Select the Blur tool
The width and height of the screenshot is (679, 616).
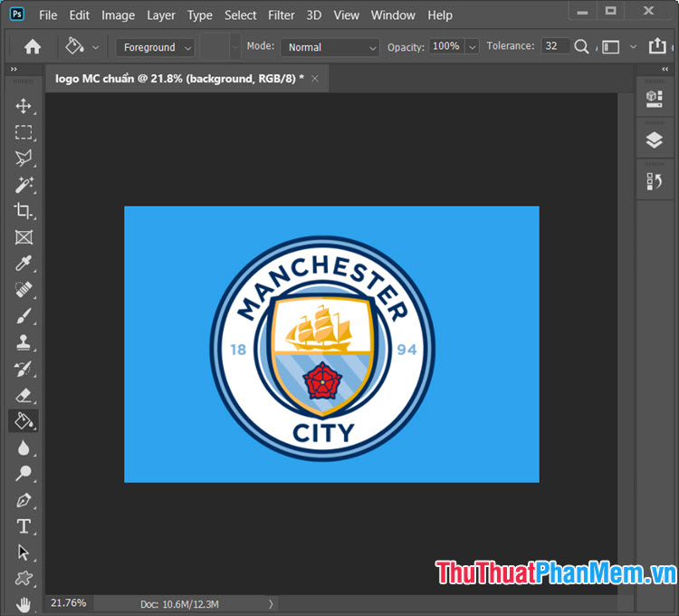click(x=24, y=448)
